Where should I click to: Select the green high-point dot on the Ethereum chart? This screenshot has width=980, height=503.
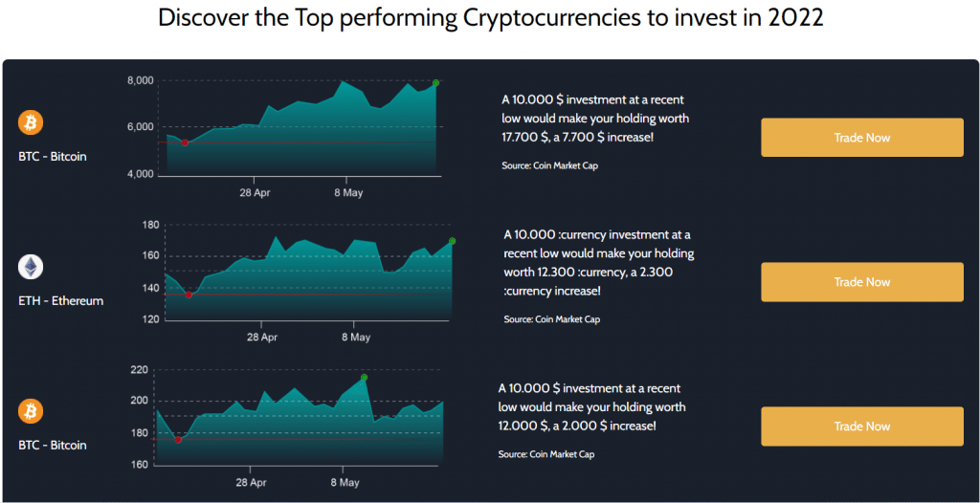click(x=452, y=241)
